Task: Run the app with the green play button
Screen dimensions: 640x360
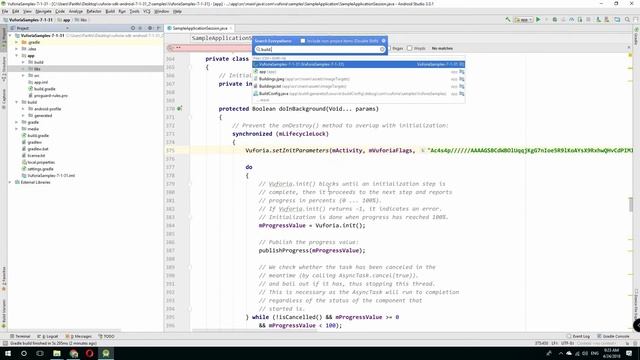Action: coord(538,20)
